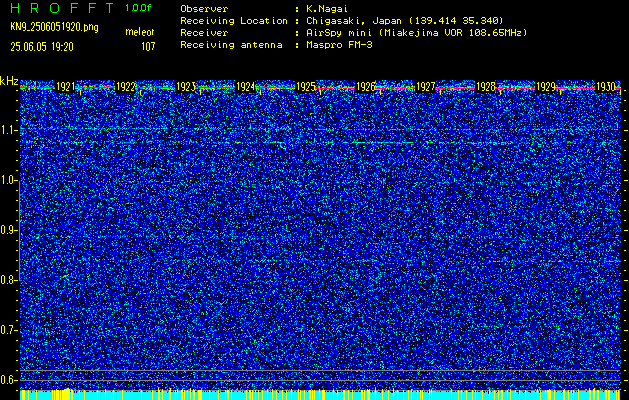Click the 1.0 frequency axis label

tap(8, 181)
